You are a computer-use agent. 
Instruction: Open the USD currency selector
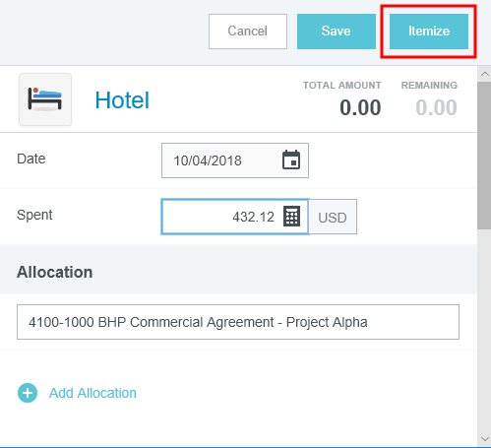(333, 217)
